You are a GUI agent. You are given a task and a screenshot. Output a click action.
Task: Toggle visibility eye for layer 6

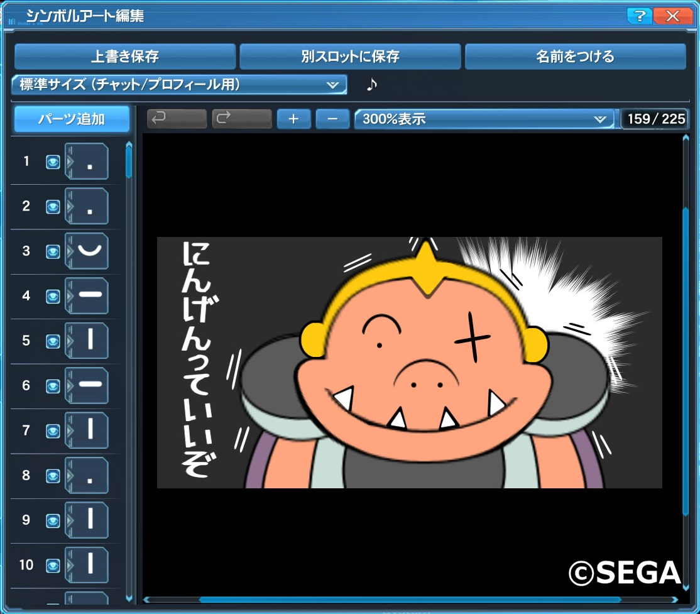pos(53,386)
